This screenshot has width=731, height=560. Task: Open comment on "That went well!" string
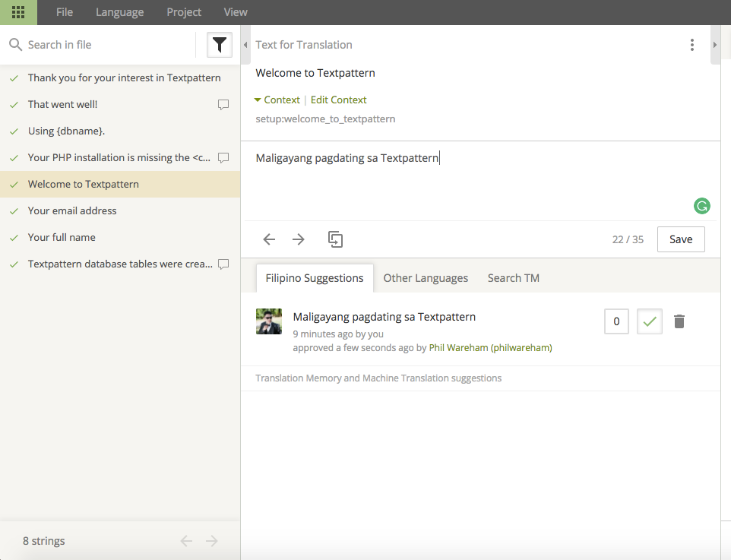pos(223,104)
